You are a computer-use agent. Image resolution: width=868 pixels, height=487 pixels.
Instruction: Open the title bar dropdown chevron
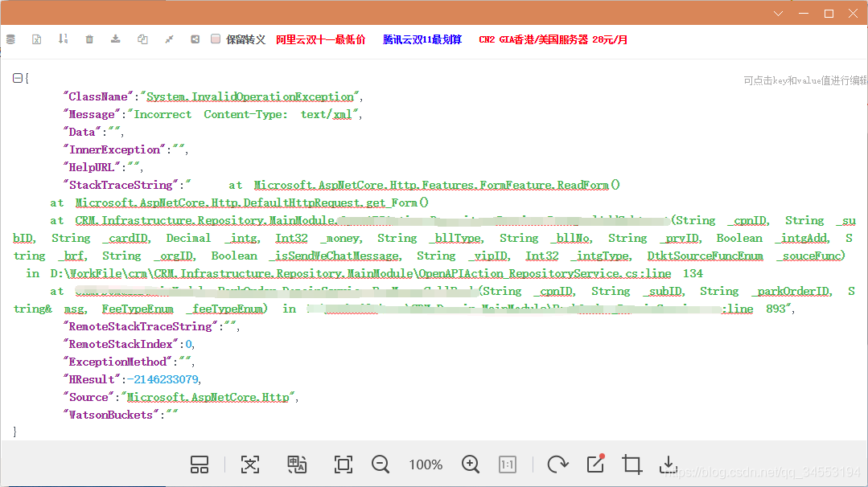(x=779, y=14)
